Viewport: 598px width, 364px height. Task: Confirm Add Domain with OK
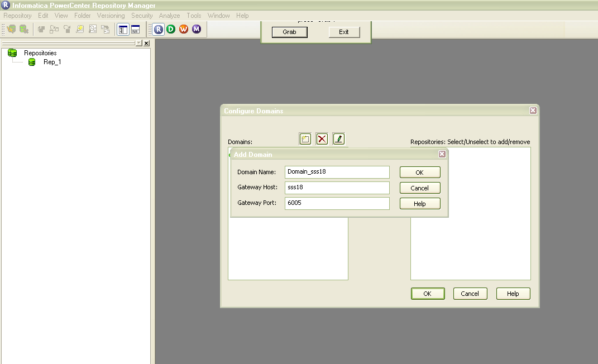pyautogui.click(x=420, y=173)
